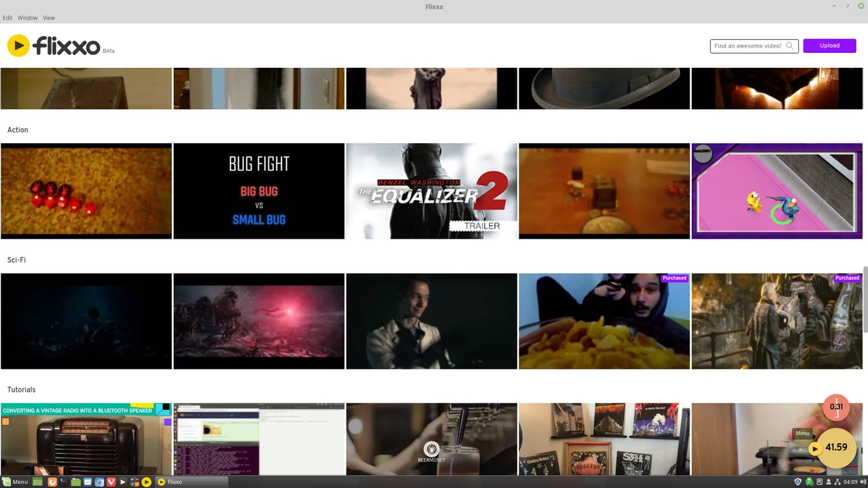This screenshot has height=488, width=868.
Task: Open the Linux Mint Menu
Action: (x=15, y=482)
